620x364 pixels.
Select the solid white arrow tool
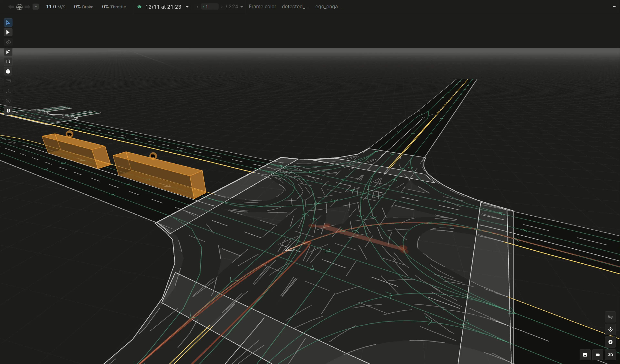8,32
